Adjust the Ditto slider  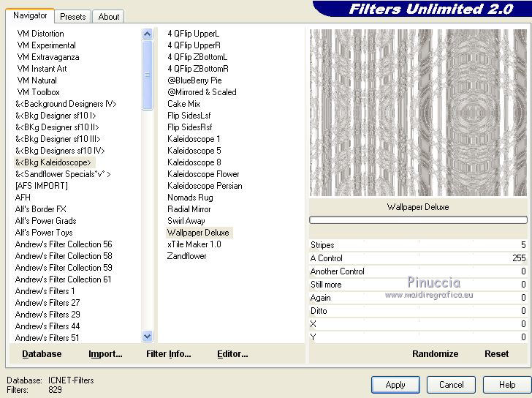pos(418,311)
